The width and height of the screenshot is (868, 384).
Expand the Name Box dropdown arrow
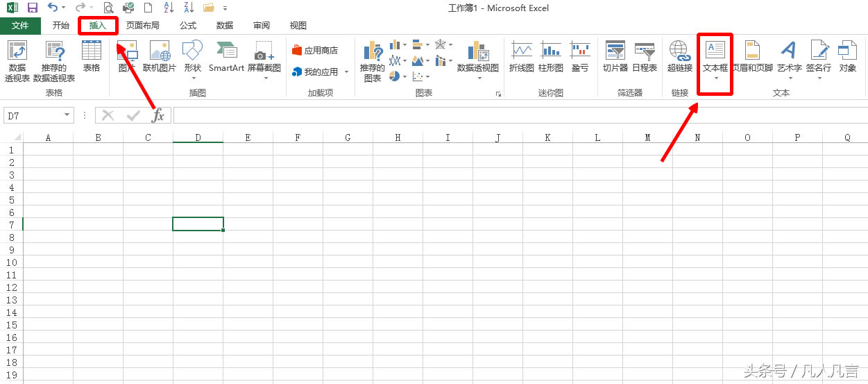[67, 115]
